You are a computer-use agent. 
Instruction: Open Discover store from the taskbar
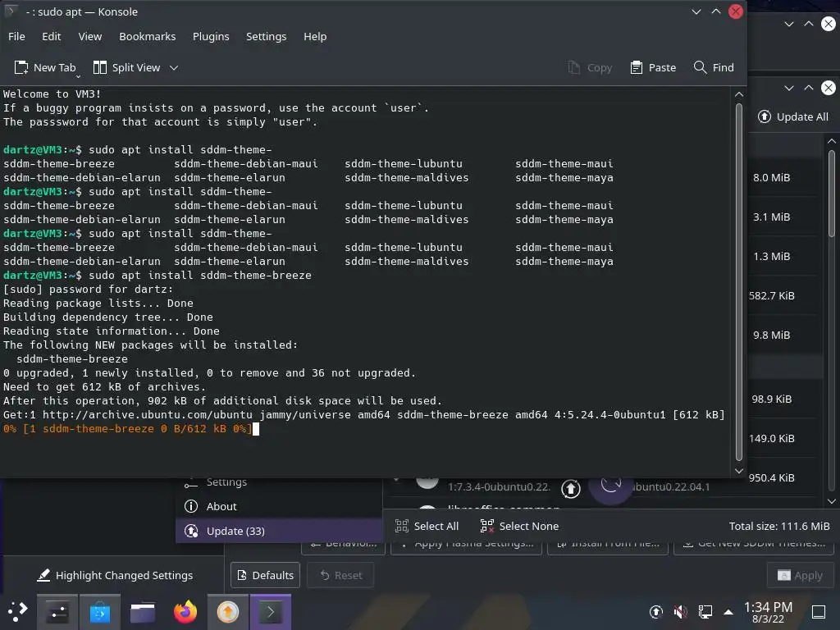pyautogui.click(x=99, y=612)
